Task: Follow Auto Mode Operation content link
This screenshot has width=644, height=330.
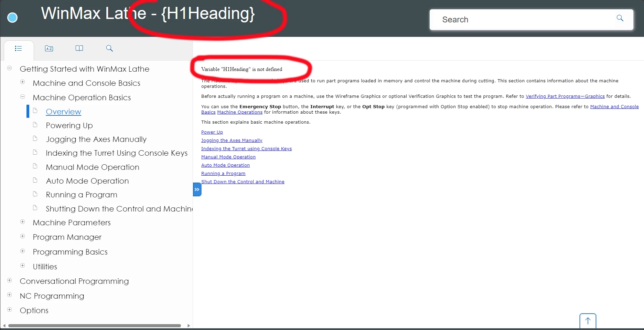Action: tap(225, 165)
